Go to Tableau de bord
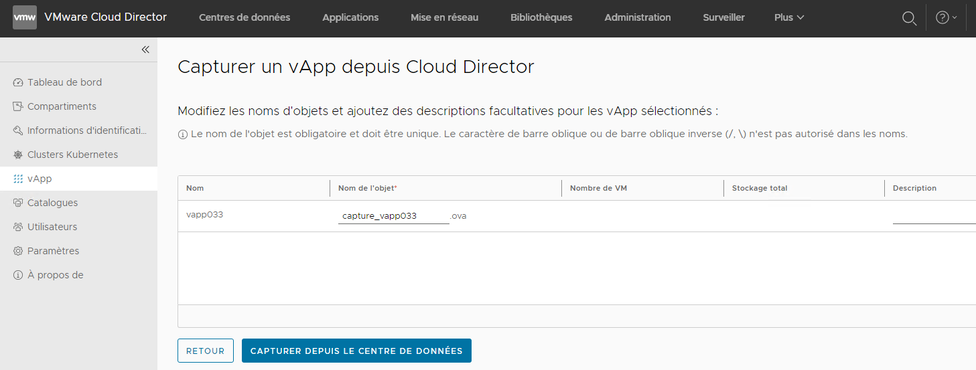976x370 pixels. (x=65, y=82)
